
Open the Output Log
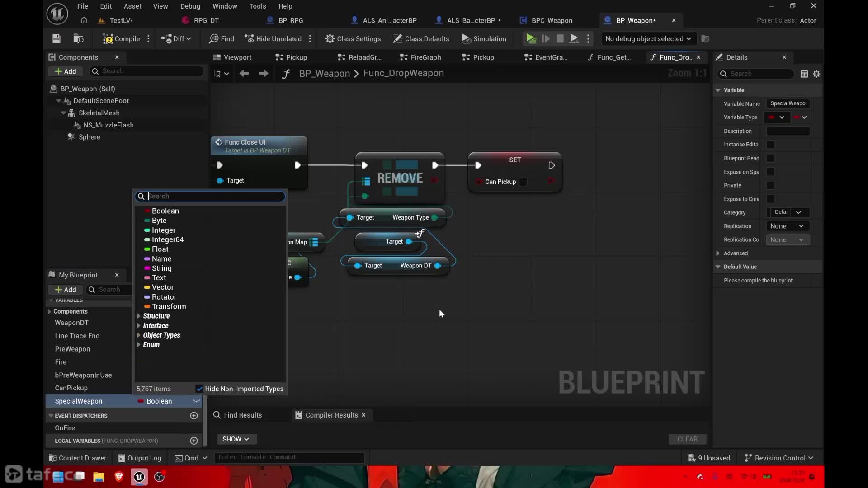tap(140, 458)
